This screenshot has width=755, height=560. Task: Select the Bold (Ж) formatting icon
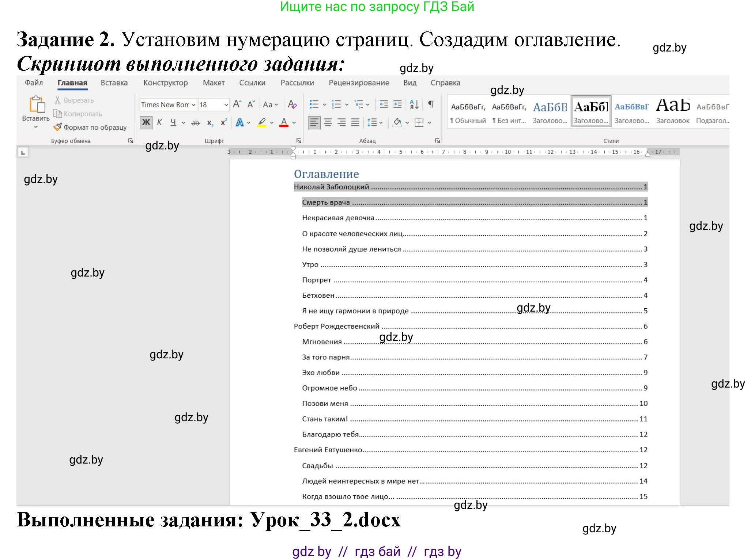(146, 122)
